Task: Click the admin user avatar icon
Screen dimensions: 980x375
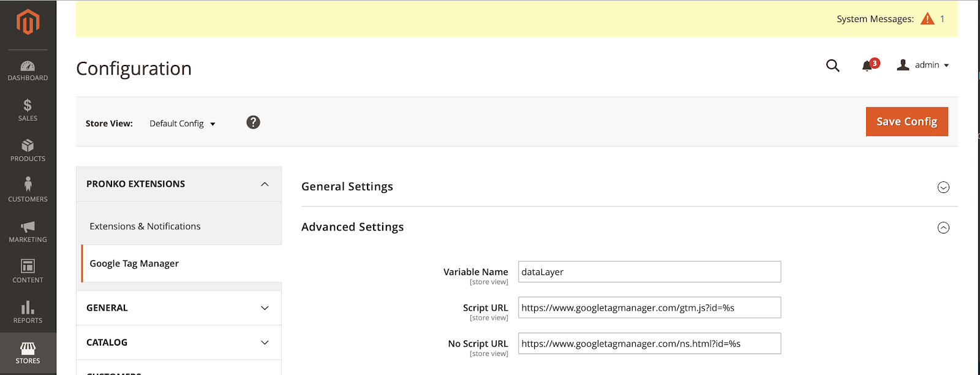Action: [903, 65]
